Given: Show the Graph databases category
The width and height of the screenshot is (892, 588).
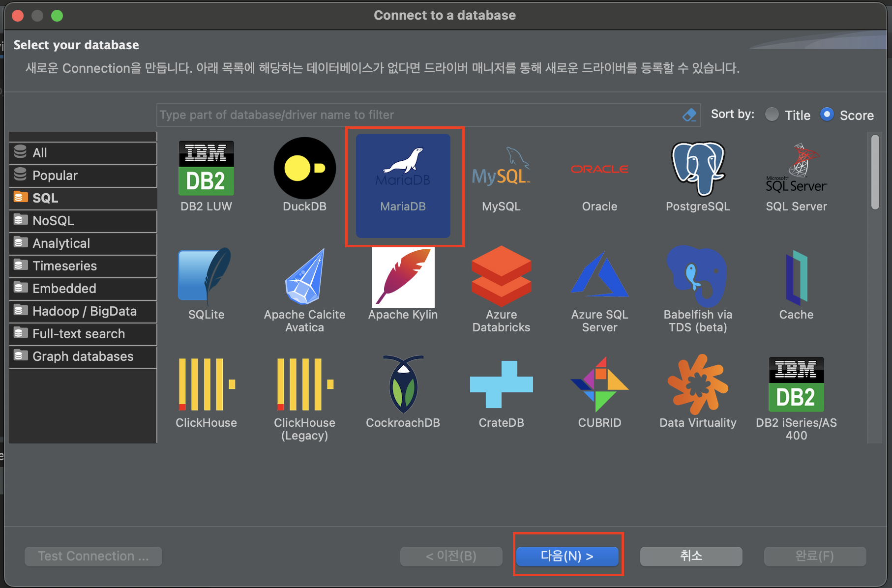Looking at the screenshot, I should 82,356.
